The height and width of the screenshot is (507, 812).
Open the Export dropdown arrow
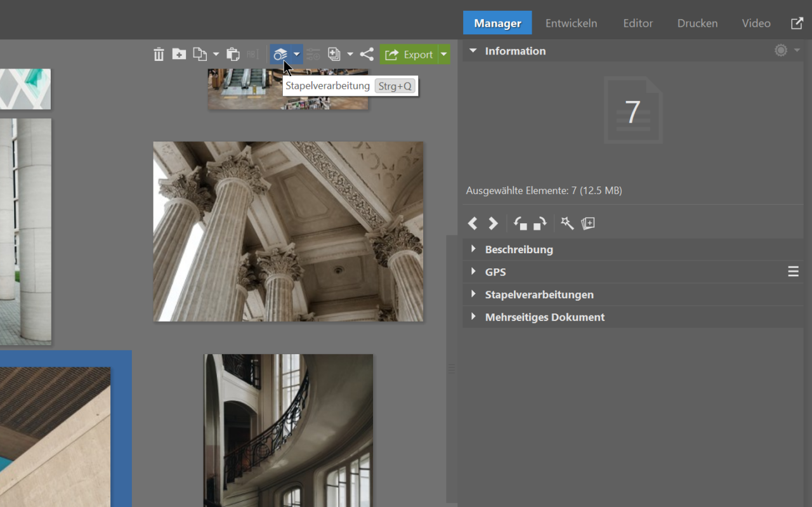tap(444, 55)
